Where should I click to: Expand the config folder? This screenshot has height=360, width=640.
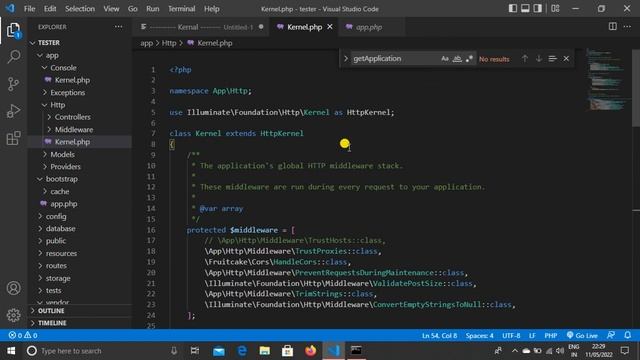click(x=56, y=216)
